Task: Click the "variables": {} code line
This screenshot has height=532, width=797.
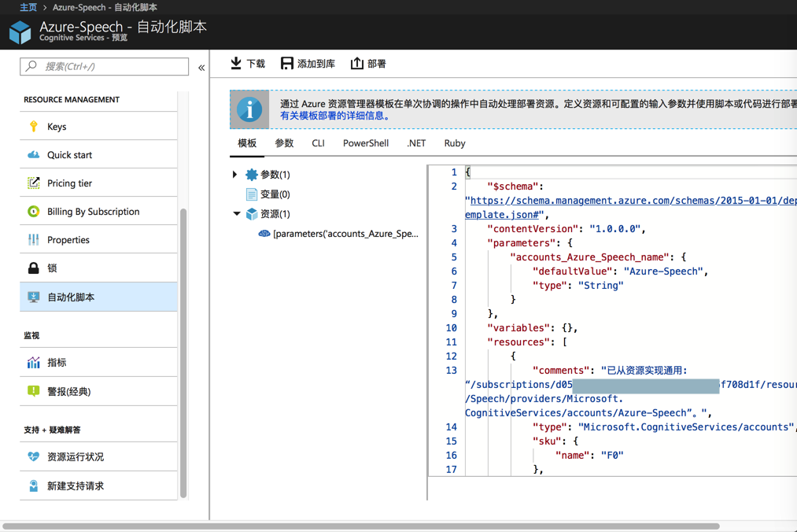Action: click(532, 328)
